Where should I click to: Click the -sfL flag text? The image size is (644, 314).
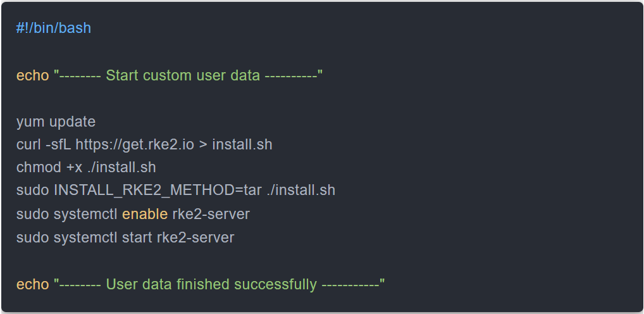tap(58, 144)
